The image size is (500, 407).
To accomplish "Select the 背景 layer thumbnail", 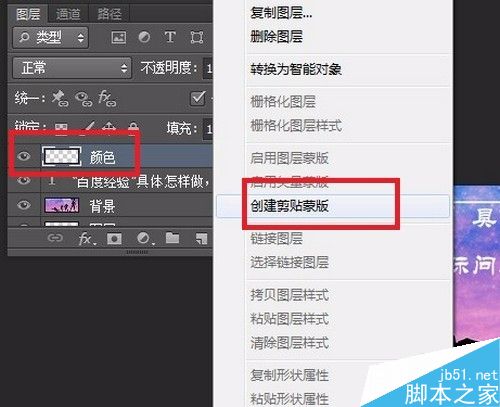I will (62, 205).
